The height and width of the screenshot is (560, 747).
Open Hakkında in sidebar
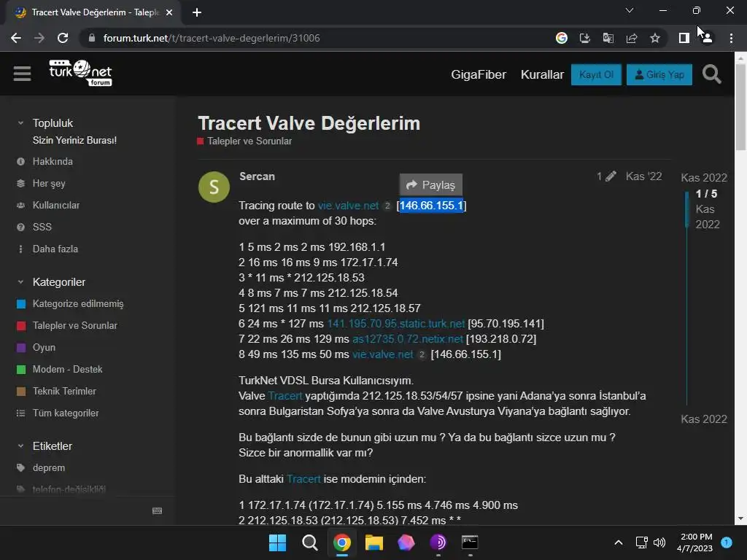[x=53, y=161]
